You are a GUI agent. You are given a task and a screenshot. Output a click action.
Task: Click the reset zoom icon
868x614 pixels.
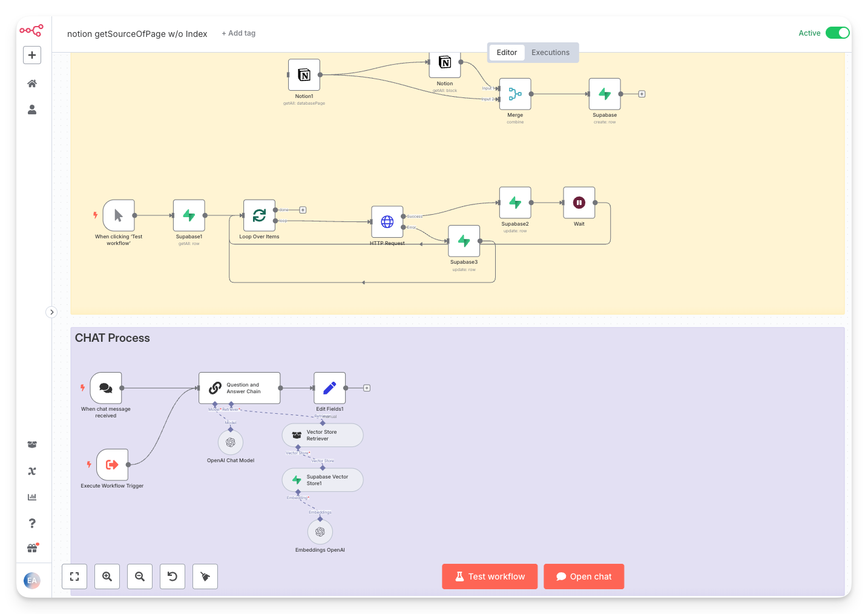pyautogui.click(x=173, y=576)
